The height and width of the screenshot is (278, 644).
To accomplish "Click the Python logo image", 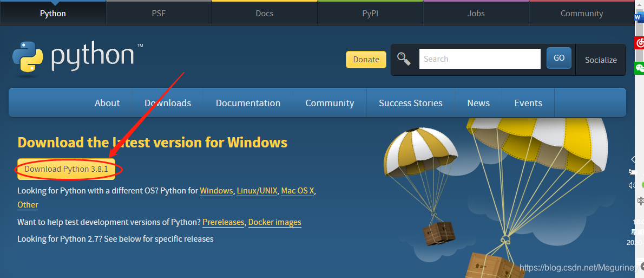I will click(77, 59).
